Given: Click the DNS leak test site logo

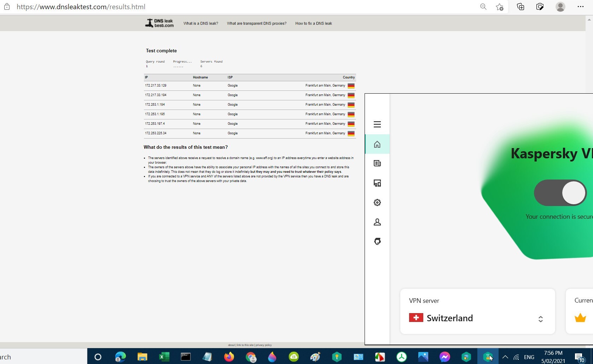Looking at the screenshot, I should (x=159, y=23).
